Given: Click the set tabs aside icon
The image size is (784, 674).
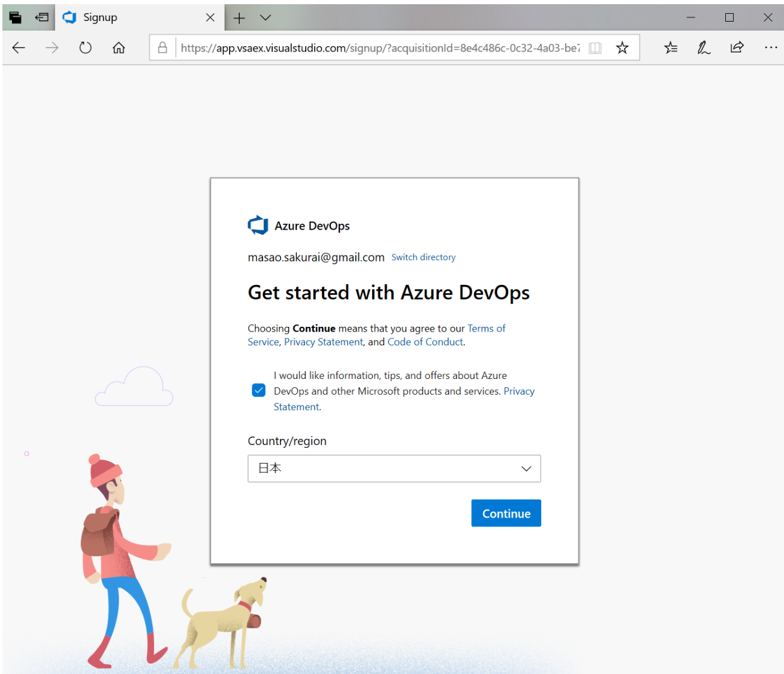Looking at the screenshot, I should click(41, 17).
